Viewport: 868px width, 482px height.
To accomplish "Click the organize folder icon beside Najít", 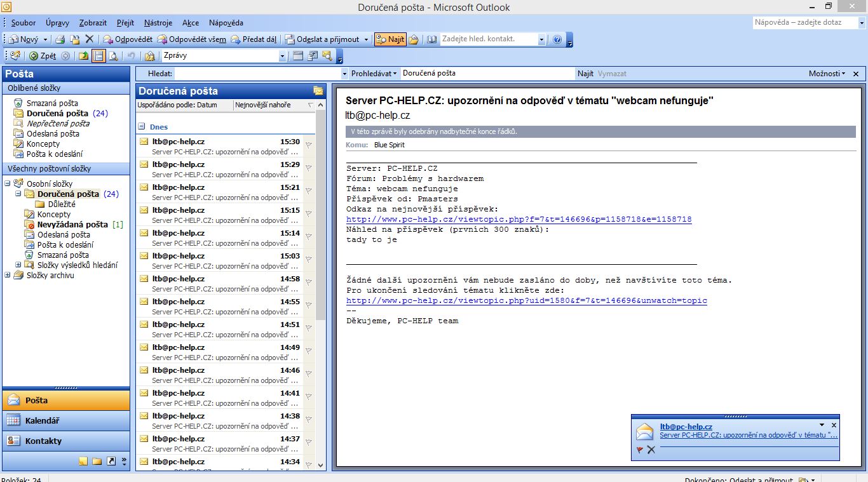I will coord(414,39).
